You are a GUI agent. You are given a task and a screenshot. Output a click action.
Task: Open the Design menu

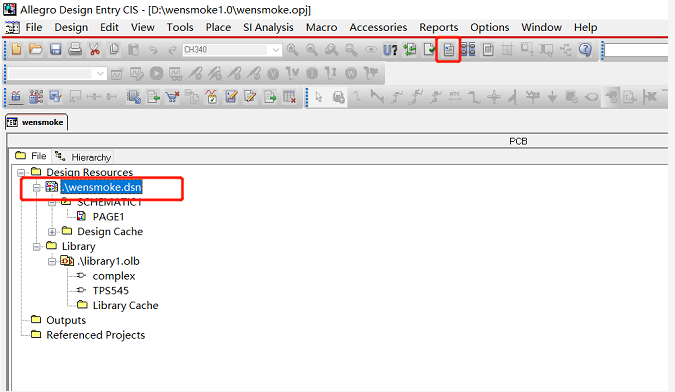(71, 28)
